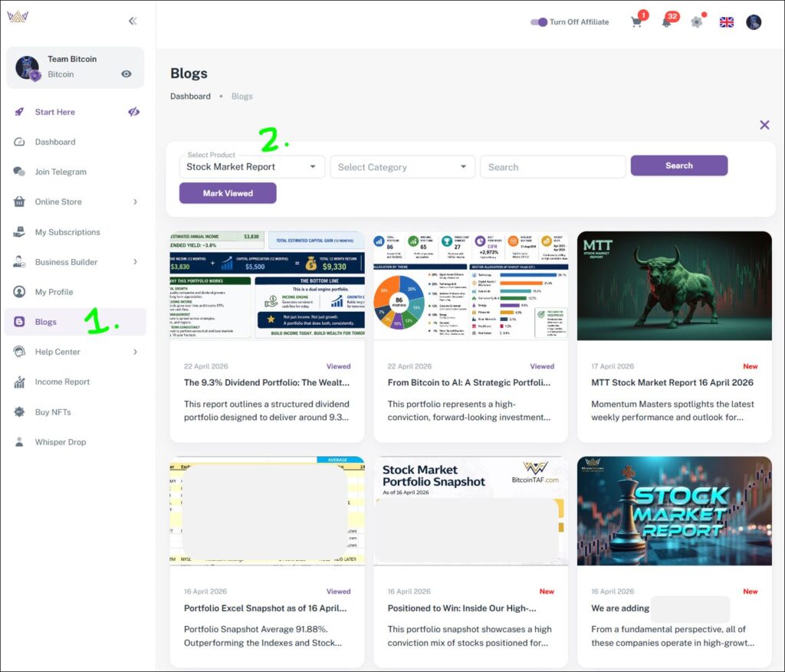Toggle hidden-eye icon beside Start Here
Image resolution: width=785 pixels, height=672 pixels.
133,112
